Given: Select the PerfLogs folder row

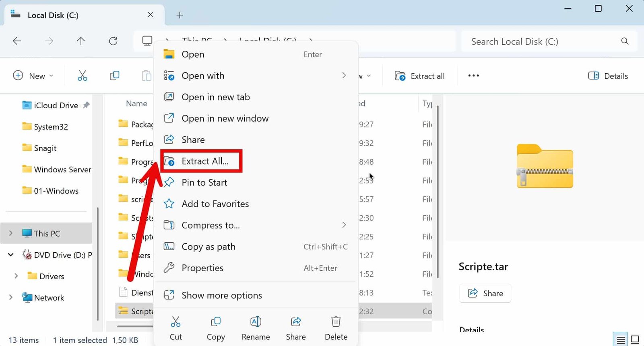Looking at the screenshot, I should coord(135,143).
